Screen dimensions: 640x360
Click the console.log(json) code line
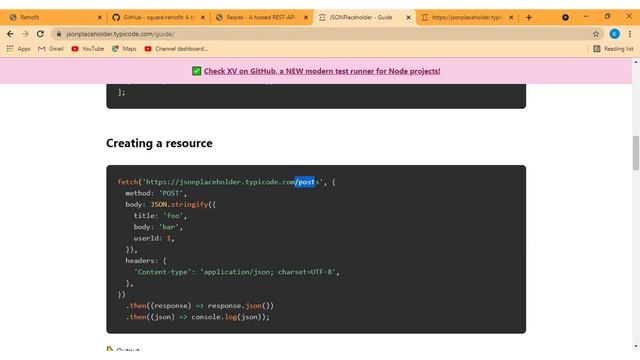click(198, 317)
